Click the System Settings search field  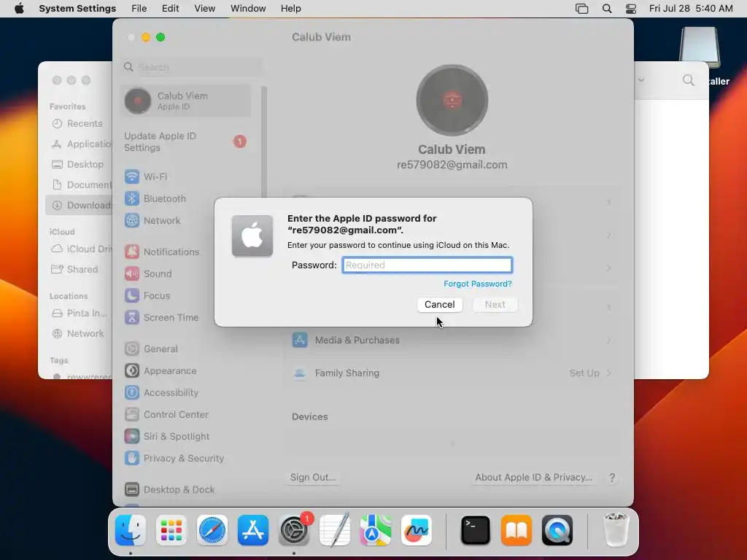[x=192, y=67]
